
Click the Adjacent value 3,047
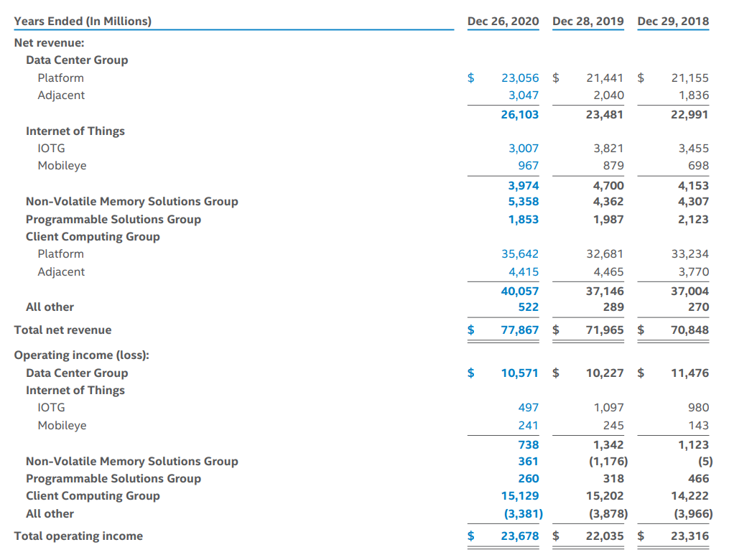tap(524, 95)
